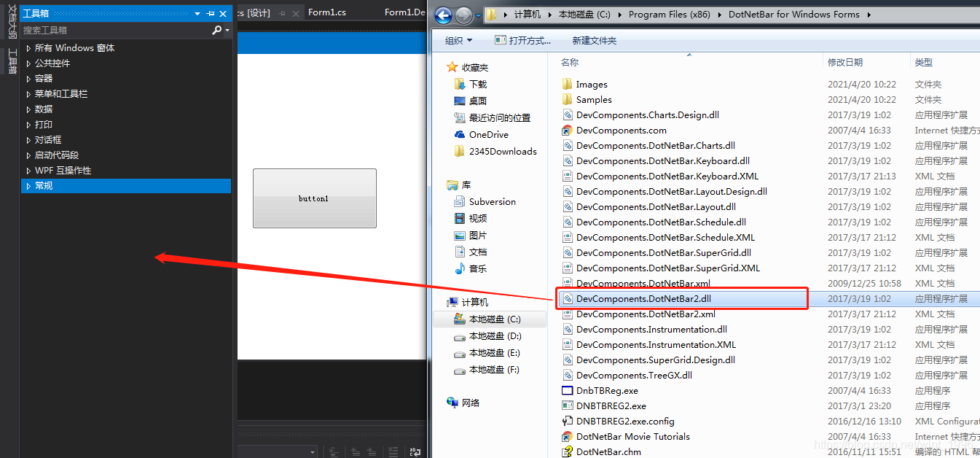The width and height of the screenshot is (980, 458).
Task: Select 网络 in the navigation pane
Action: point(463,403)
